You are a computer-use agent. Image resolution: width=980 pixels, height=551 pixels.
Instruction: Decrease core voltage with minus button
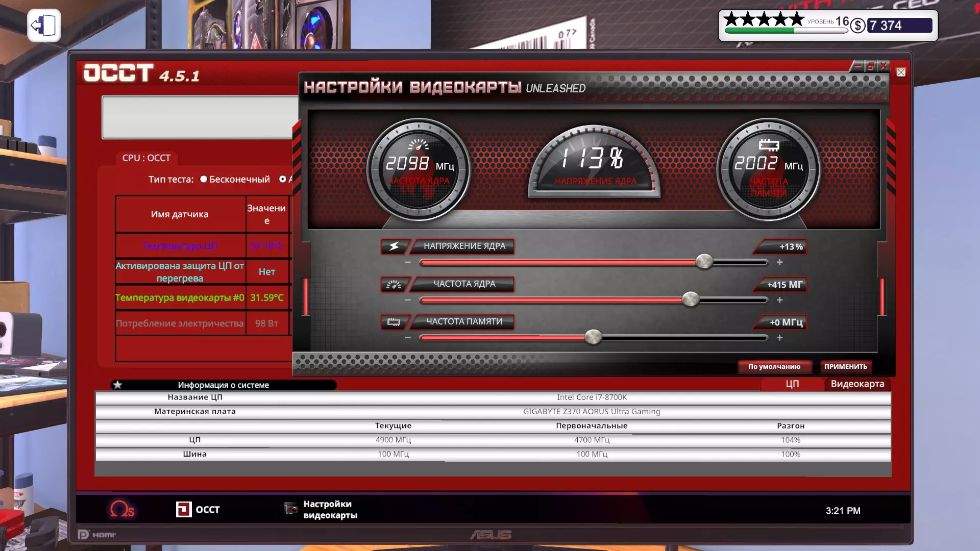pos(407,262)
